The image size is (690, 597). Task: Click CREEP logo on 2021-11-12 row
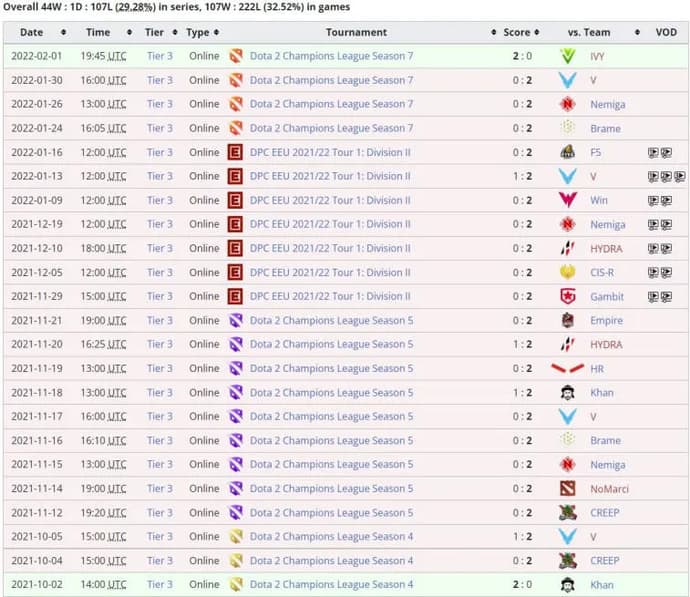(568, 513)
